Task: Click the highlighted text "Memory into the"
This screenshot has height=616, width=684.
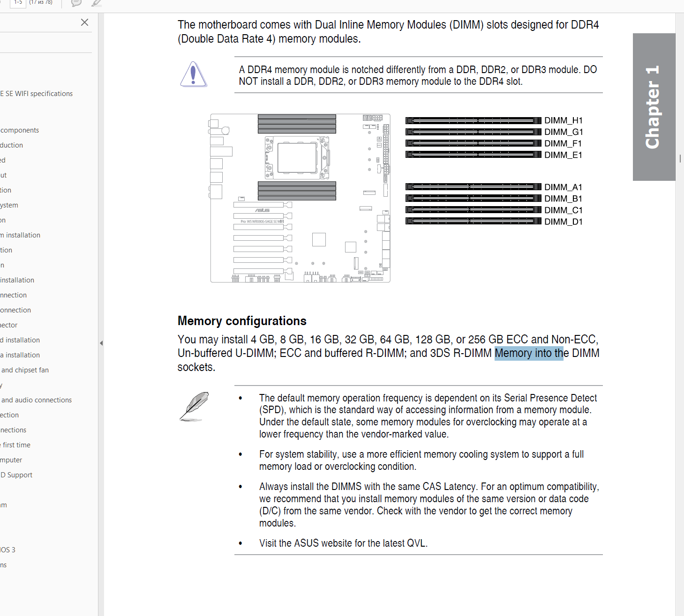Action: tap(529, 353)
